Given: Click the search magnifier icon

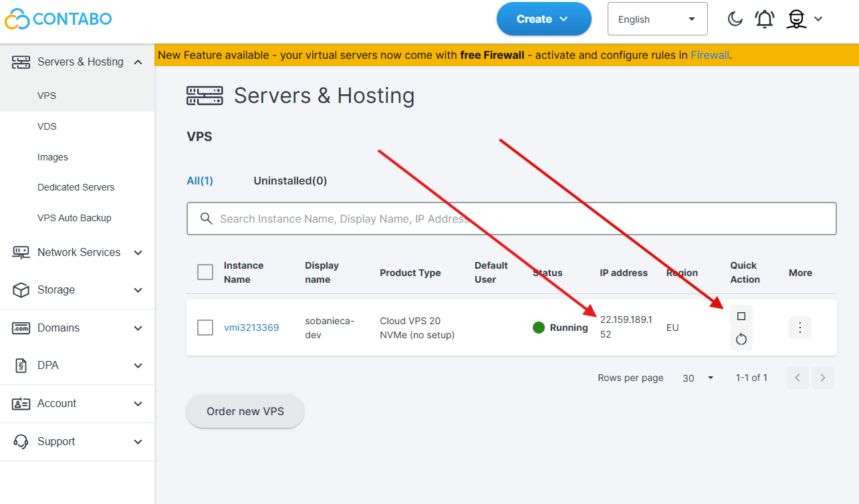Looking at the screenshot, I should pos(207,219).
